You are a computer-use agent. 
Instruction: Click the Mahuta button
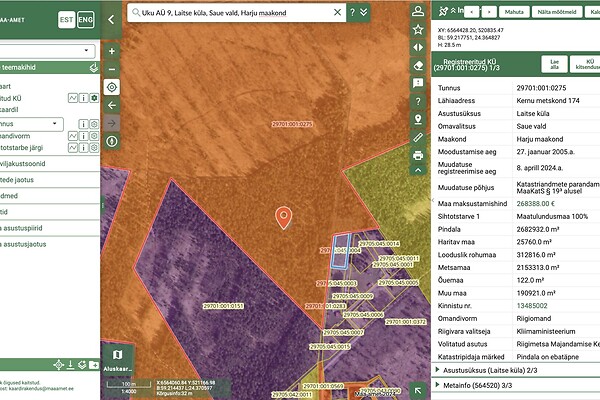click(x=514, y=11)
